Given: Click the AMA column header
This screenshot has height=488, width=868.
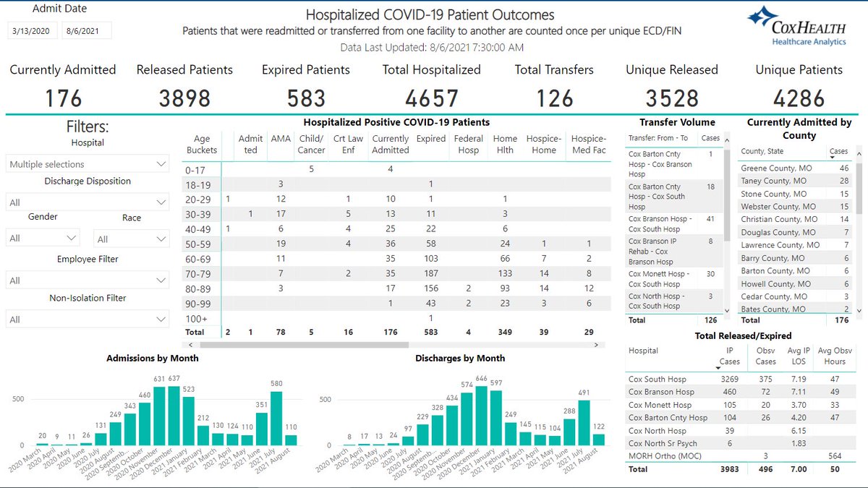Looking at the screenshot, I should click(281, 139).
